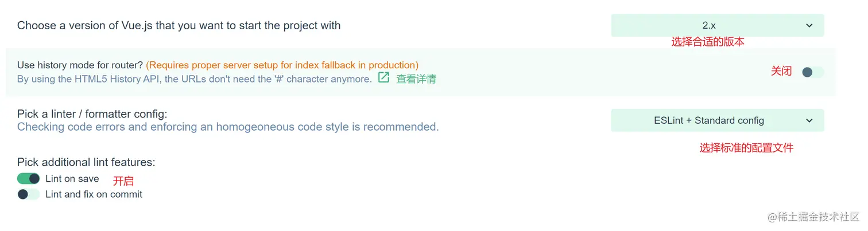Click the "Pick additional lint features" heading
This screenshot has height=231, width=868.
coord(86,162)
